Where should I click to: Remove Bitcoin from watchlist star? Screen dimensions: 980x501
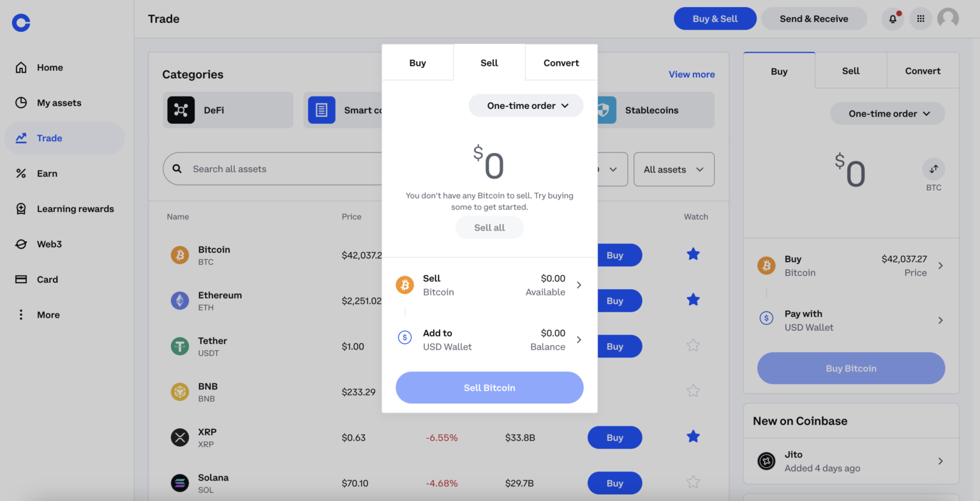coord(694,255)
